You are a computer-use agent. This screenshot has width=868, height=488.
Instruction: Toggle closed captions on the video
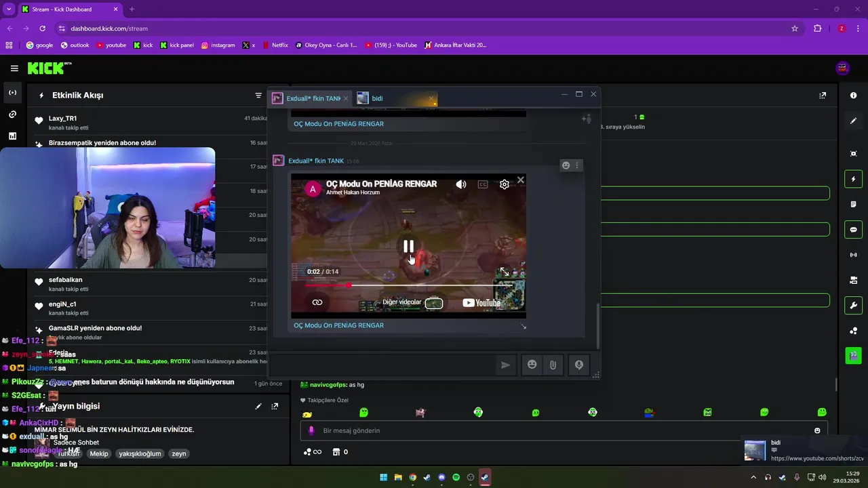pos(483,184)
